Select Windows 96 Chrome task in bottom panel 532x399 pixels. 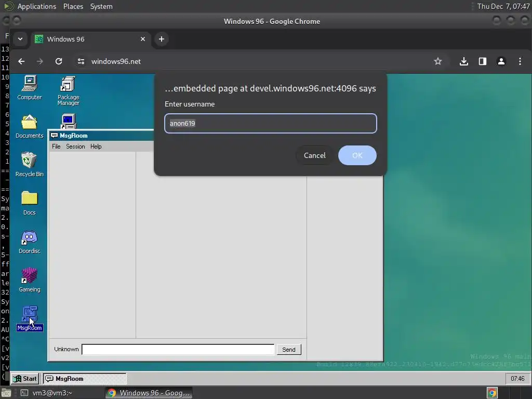pyautogui.click(x=149, y=393)
